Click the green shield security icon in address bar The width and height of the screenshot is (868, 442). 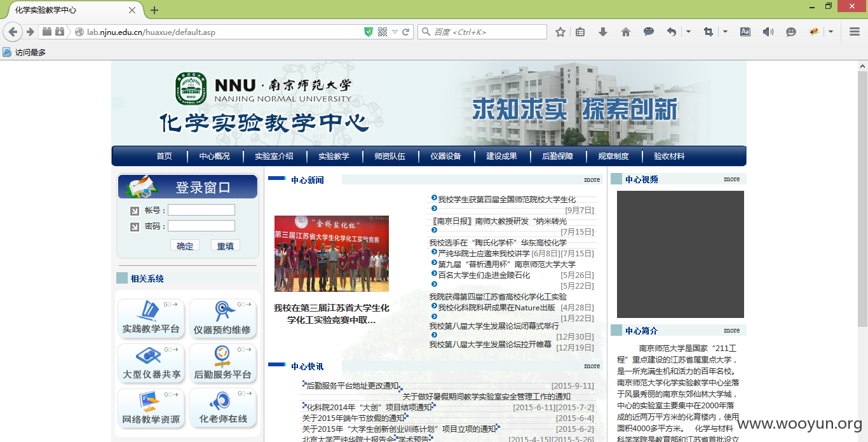point(369,32)
